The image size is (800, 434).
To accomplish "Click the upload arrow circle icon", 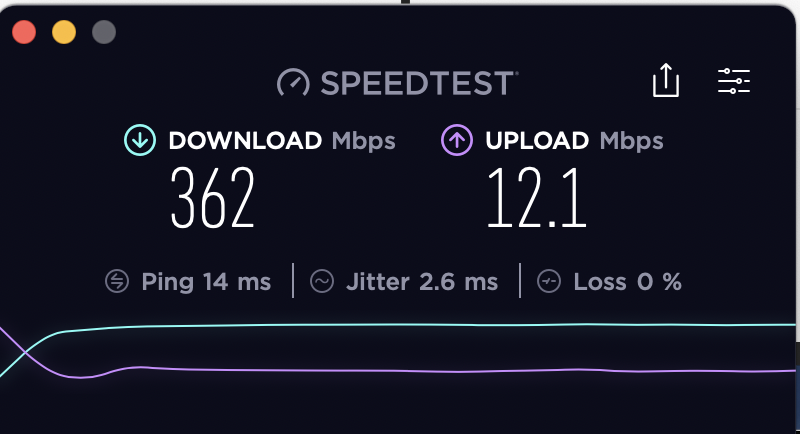I will [457, 140].
